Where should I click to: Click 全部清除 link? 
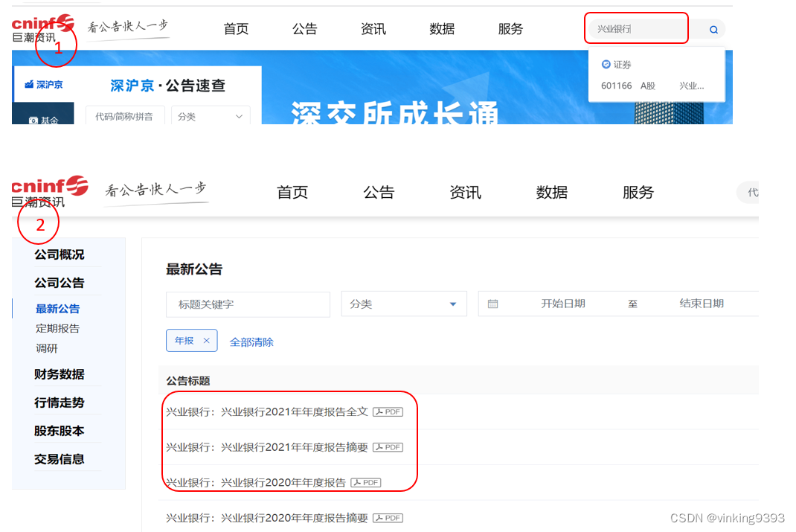coord(251,342)
